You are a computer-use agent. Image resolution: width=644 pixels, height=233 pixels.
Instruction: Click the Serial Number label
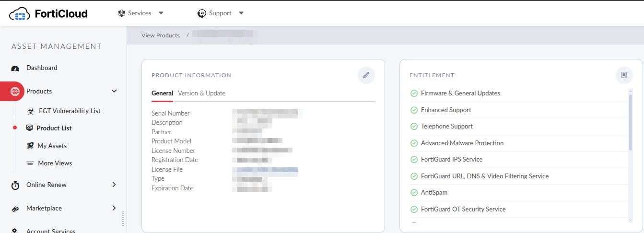(171, 113)
